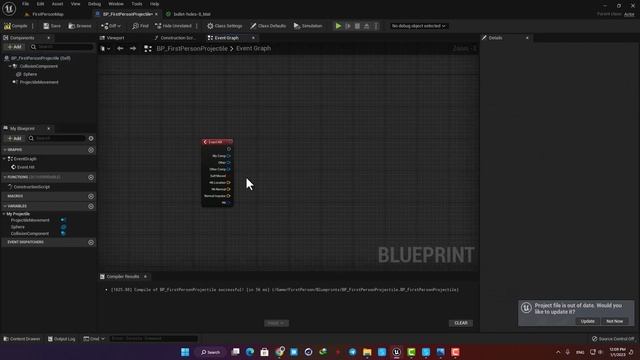Open Class Defaults

pyautogui.click(x=268, y=26)
